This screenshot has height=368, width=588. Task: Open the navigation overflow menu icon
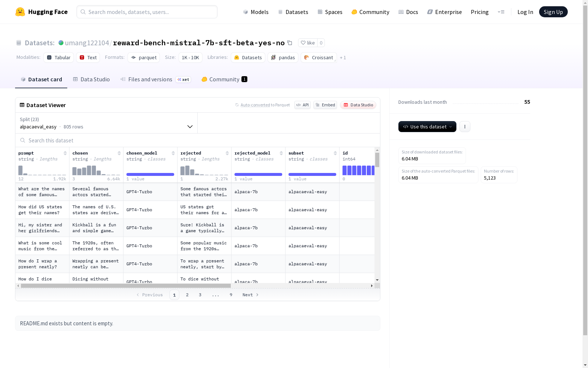click(501, 12)
